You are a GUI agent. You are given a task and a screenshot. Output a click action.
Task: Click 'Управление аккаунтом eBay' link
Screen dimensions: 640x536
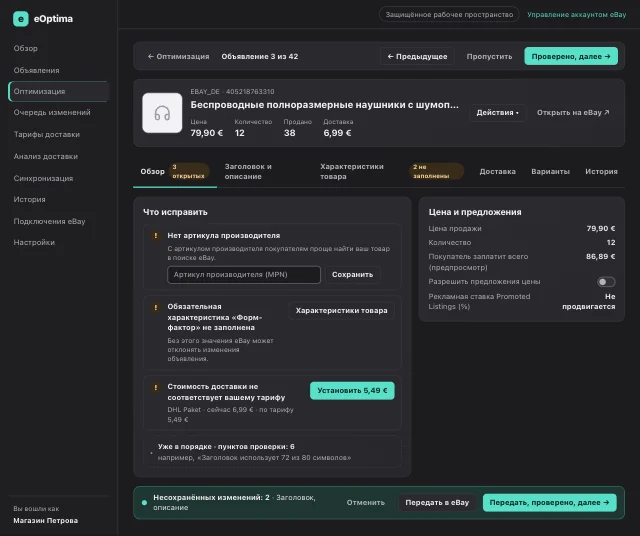point(576,15)
